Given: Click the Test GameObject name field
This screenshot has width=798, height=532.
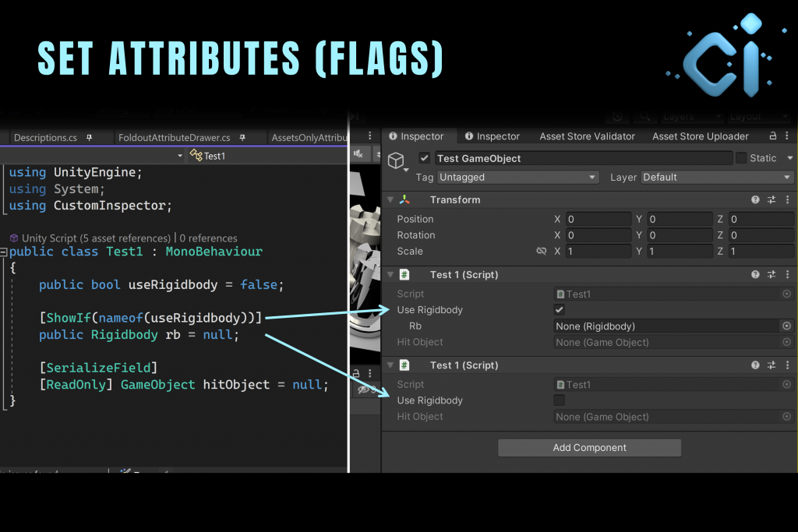Looking at the screenshot, I should (583, 158).
